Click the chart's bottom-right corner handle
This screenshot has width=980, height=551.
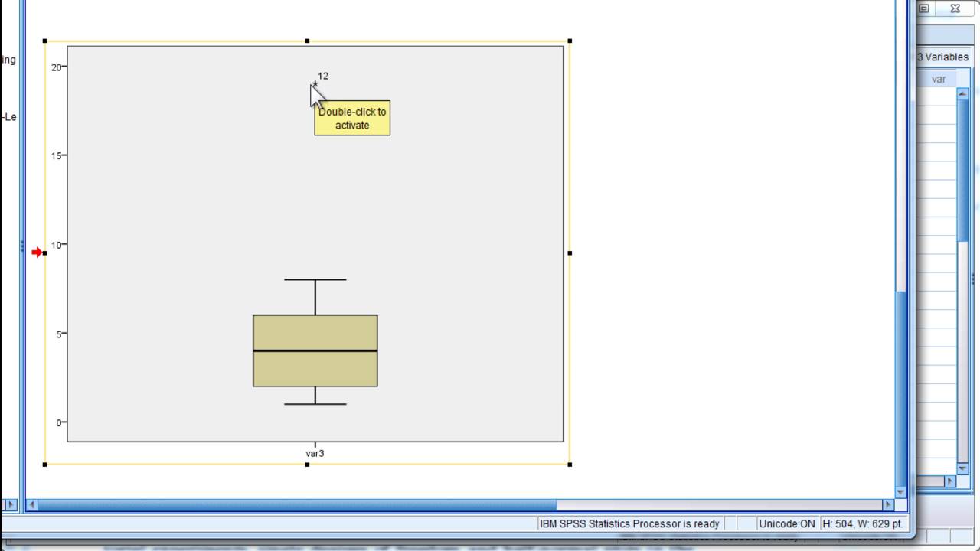(x=570, y=464)
